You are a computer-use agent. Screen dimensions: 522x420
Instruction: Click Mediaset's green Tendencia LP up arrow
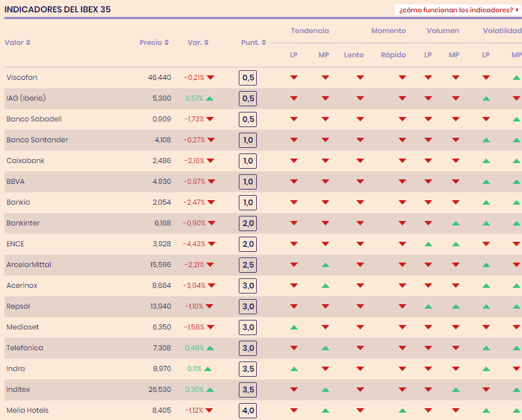click(294, 327)
